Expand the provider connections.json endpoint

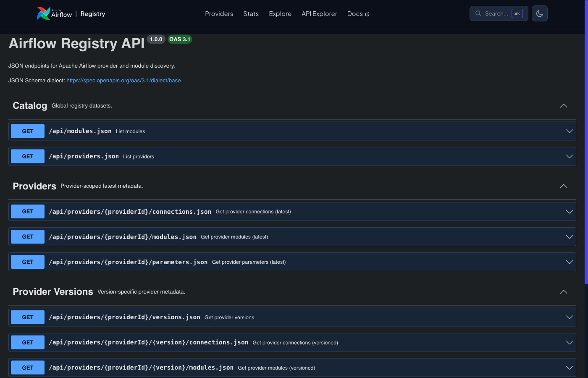tap(569, 211)
